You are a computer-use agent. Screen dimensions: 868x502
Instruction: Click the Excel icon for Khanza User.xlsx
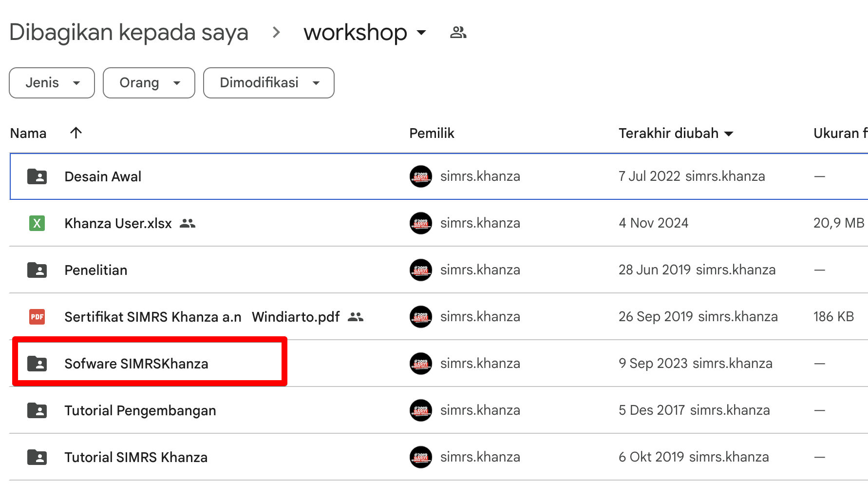(x=37, y=223)
